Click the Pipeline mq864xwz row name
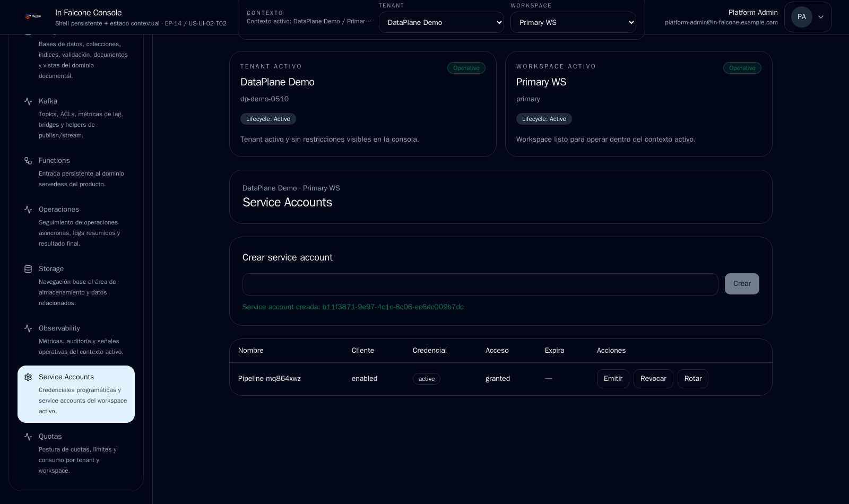The height and width of the screenshot is (504, 849). (270, 379)
